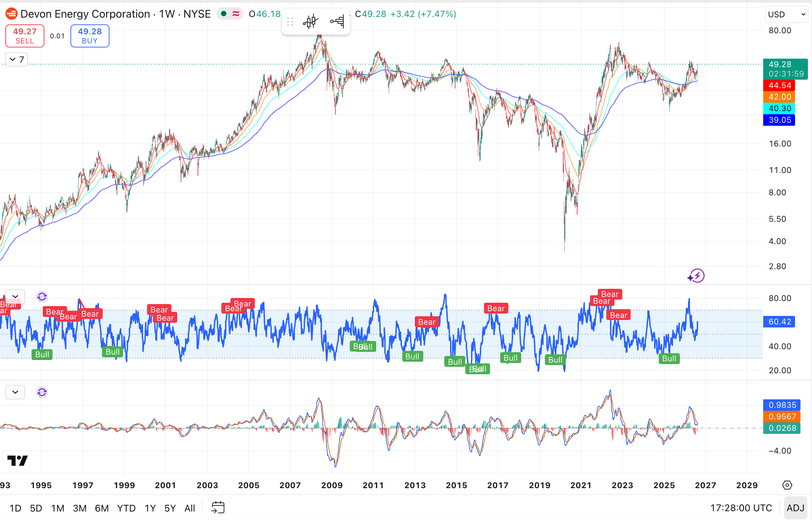
Task: Click the 16.00 tick on price scale
Action: [x=780, y=144]
